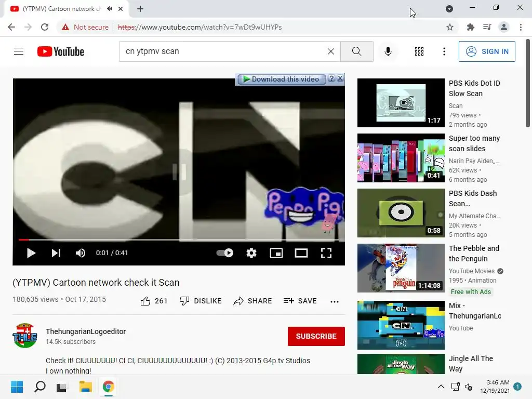532x399 pixels.
Task: Open help for the download bar
Action: [x=331, y=78]
